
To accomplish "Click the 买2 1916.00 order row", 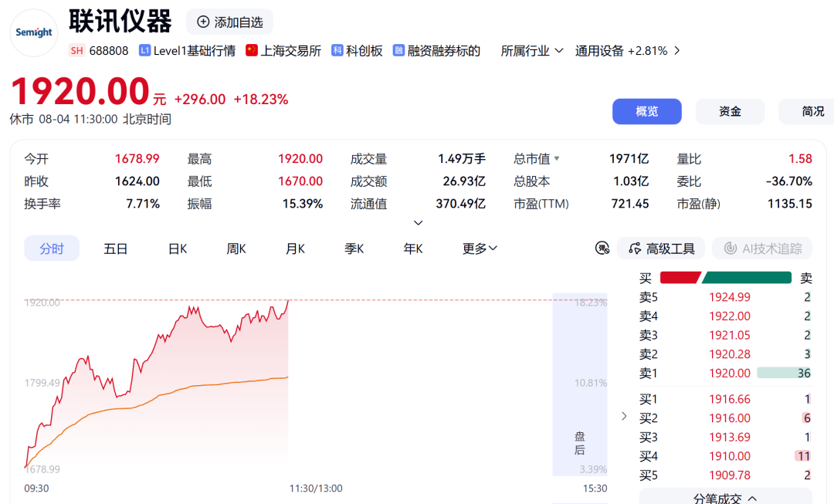I will (x=725, y=418).
